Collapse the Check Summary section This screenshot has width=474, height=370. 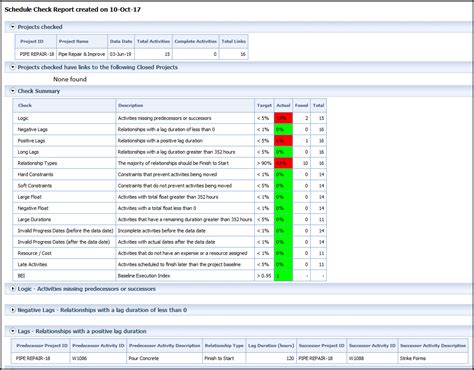point(13,91)
